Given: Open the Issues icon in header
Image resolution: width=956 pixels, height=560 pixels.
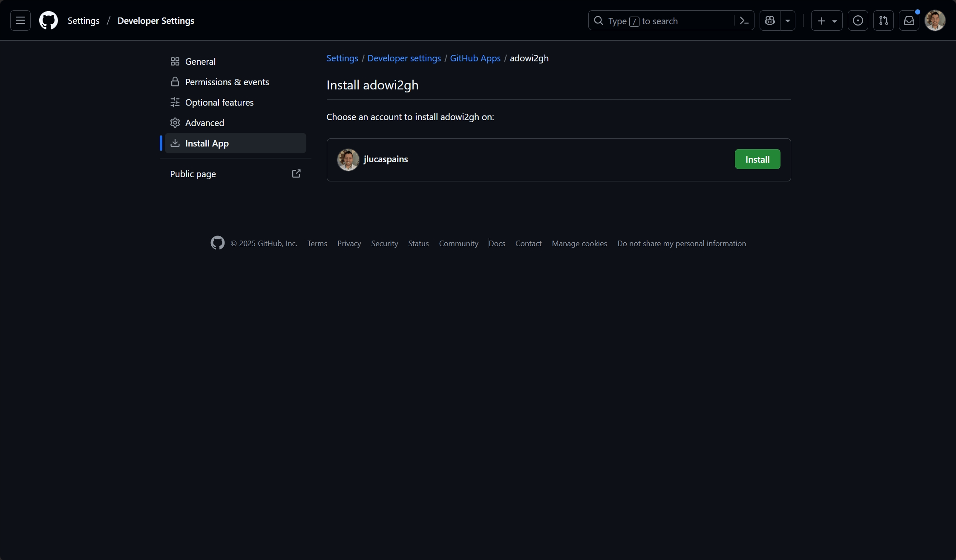Looking at the screenshot, I should coord(858,20).
